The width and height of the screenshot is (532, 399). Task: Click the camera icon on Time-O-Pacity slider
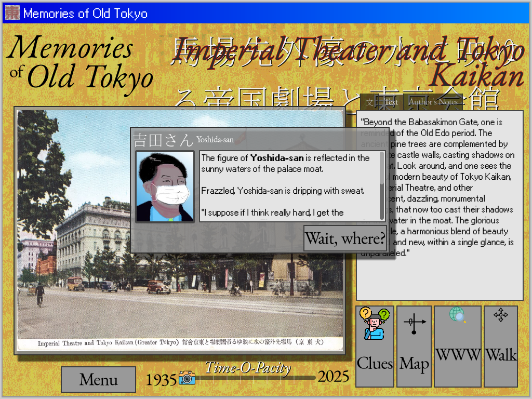[x=187, y=378]
